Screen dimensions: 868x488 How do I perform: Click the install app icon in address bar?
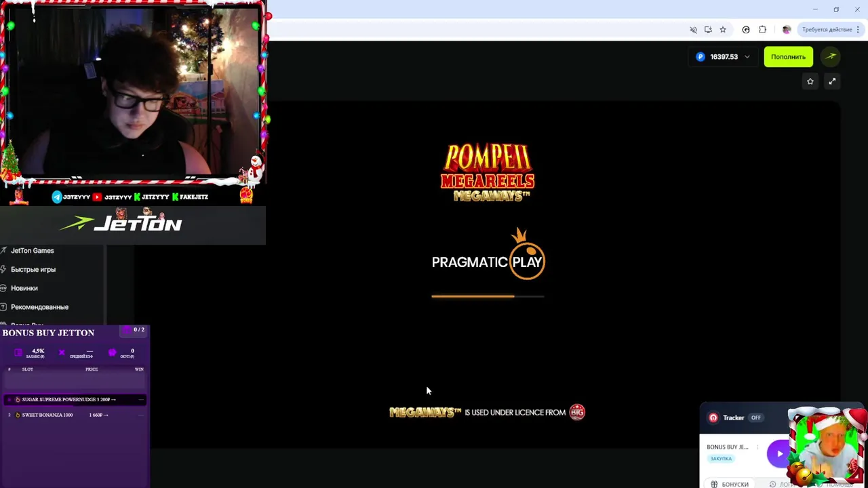(708, 30)
